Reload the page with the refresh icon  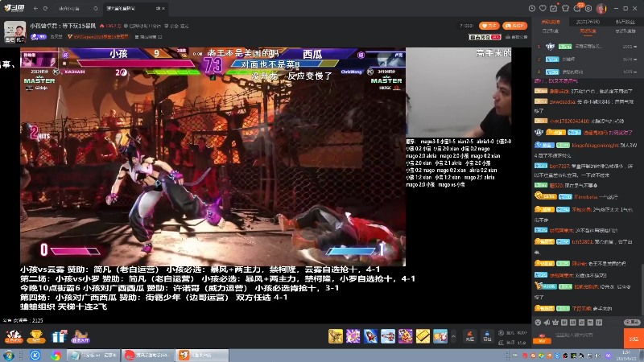[45, 8]
